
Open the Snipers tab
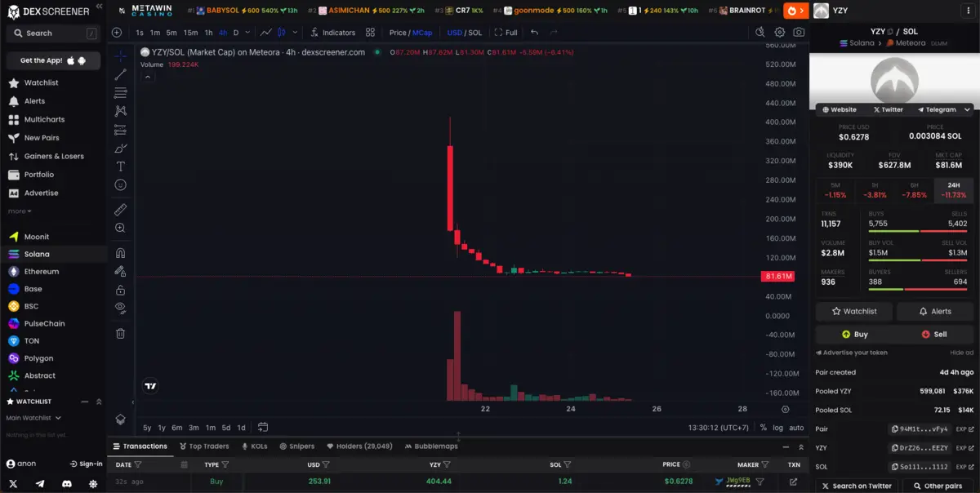point(296,446)
